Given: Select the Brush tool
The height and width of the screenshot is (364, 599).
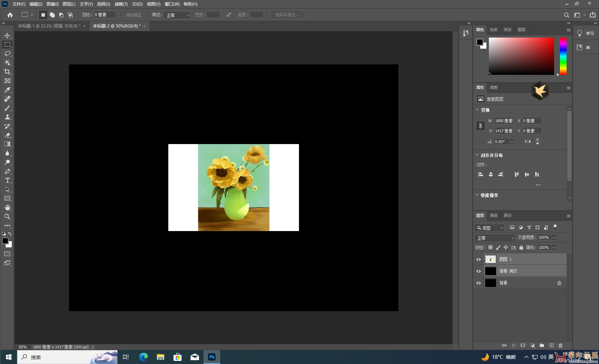Looking at the screenshot, I should click(x=7, y=108).
